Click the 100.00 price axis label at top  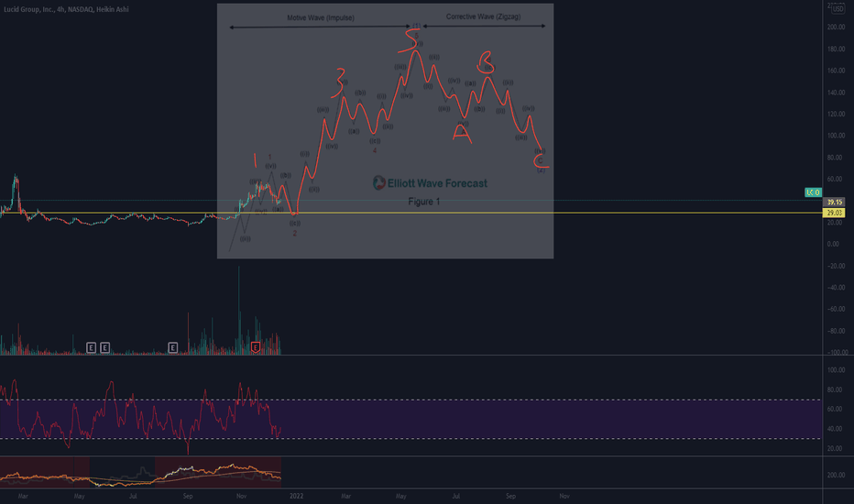[836, 135]
